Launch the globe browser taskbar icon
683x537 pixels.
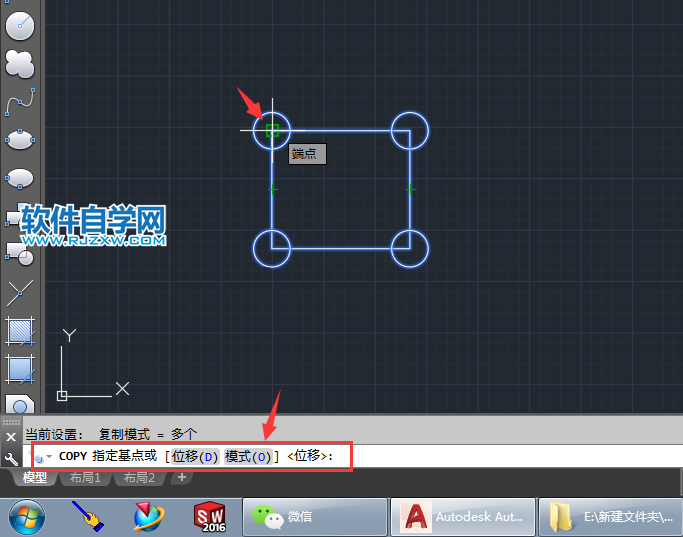(149, 517)
